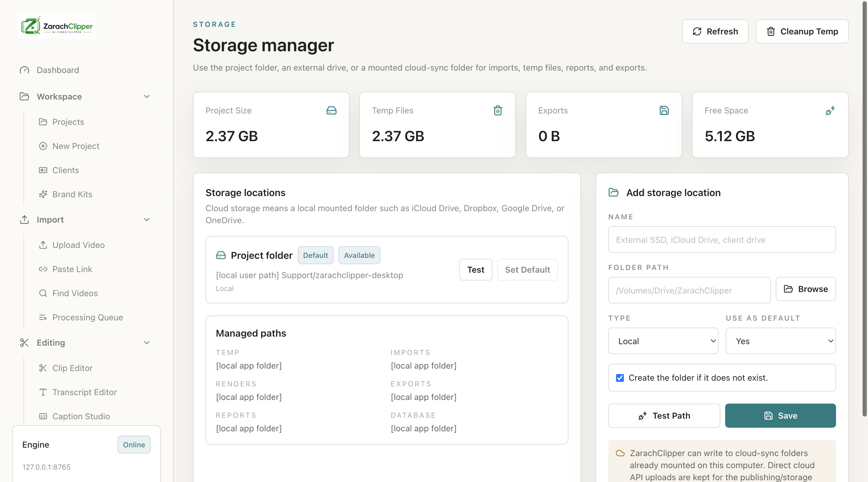Image resolution: width=868 pixels, height=482 pixels.
Task: Click the Cleanup Temp button
Action: [x=802, y=31]
